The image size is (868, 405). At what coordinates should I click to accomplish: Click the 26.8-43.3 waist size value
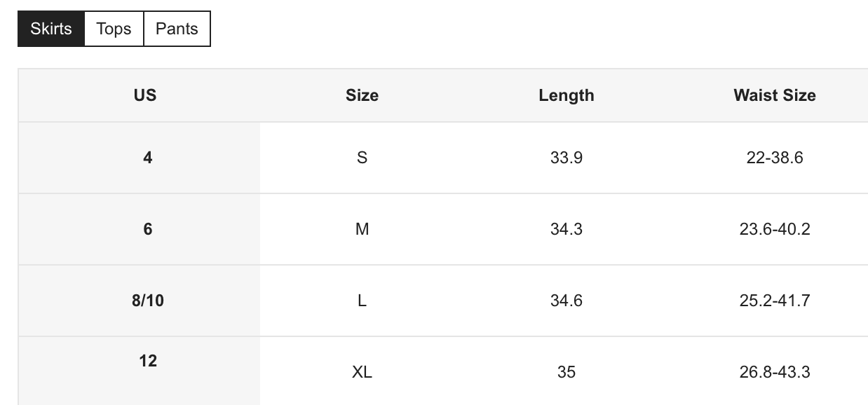point(775,371)
